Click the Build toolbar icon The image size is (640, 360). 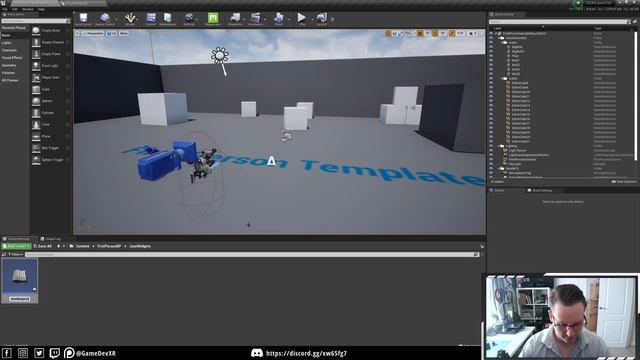coord(279,19)
